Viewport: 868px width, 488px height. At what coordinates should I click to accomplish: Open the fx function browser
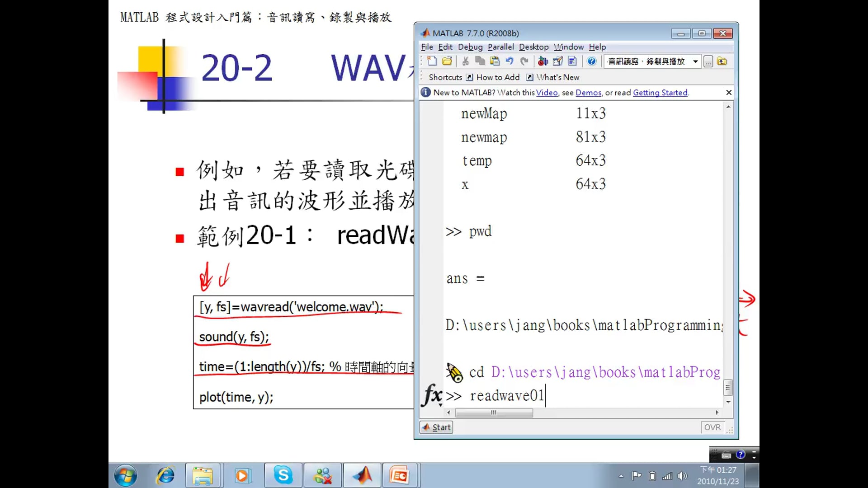coord(432,395)
